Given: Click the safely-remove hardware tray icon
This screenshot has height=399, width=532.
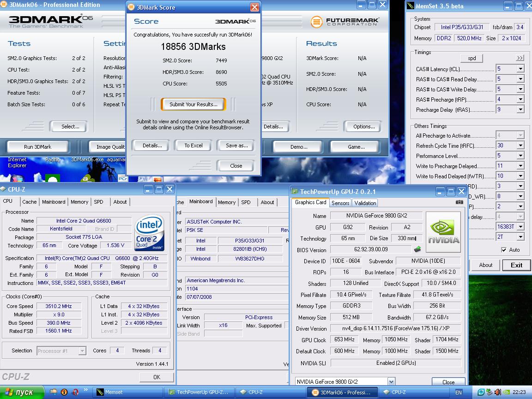Looking at the screenshot, I should 489,392.
